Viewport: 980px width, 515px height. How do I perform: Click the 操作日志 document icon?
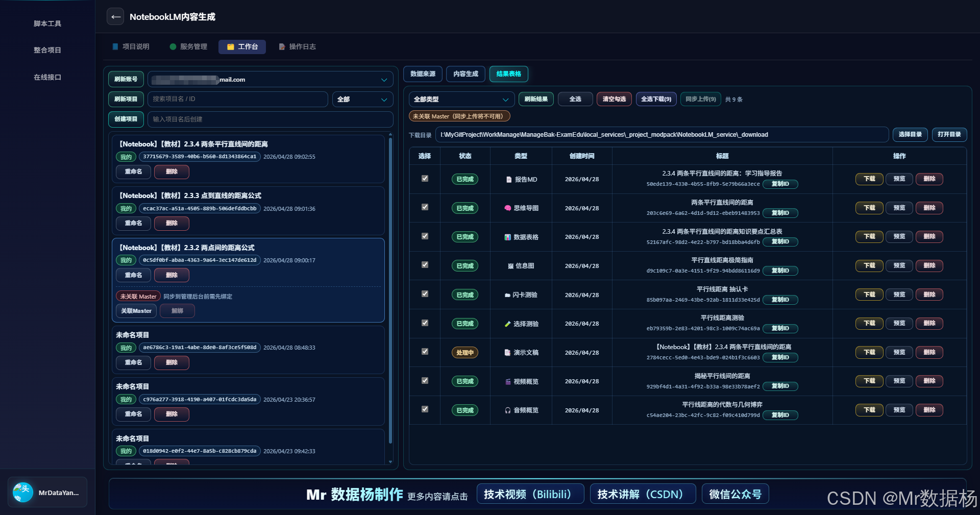pos(282,46)
